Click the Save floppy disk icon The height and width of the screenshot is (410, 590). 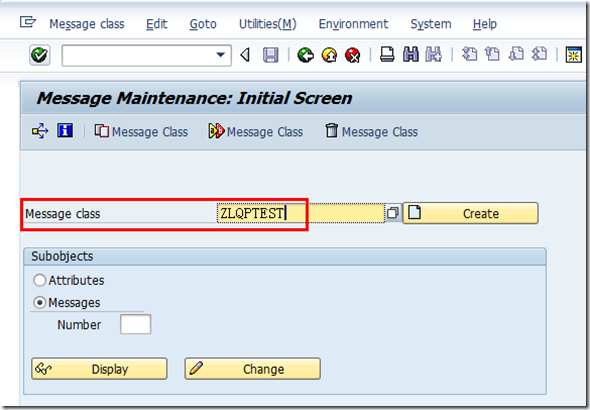271,55
